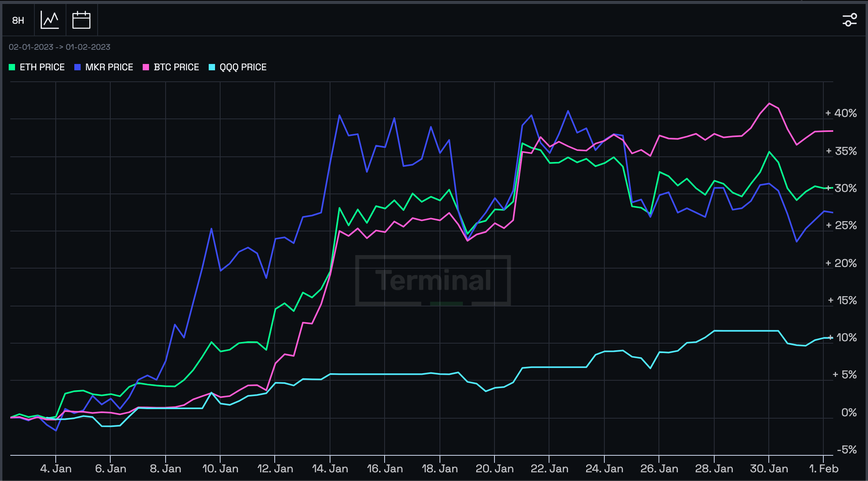This screenshot has width=868, height=481.
Task: Open the 8H interval selector
Action: tap(18, 20)
